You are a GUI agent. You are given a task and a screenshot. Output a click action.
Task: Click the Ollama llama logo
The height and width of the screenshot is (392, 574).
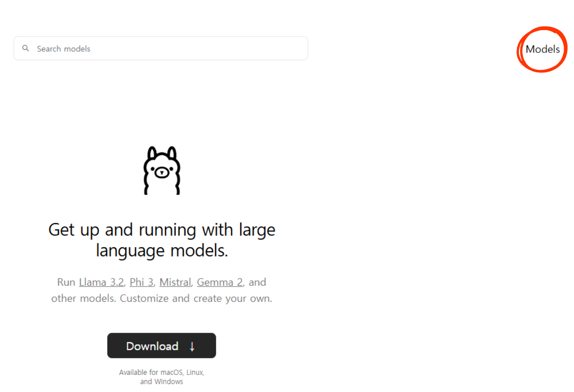coord(162,170)
